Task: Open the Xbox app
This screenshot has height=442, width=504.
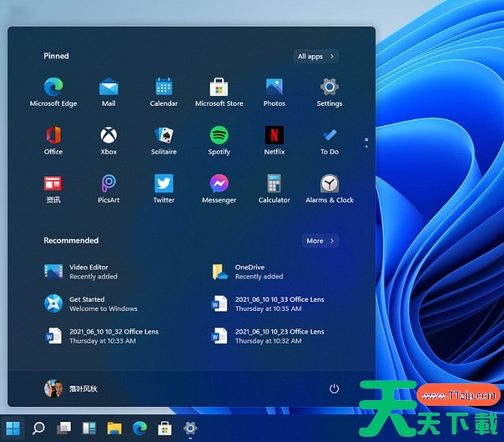Action: pyautogui.click(x=108, y=140)
